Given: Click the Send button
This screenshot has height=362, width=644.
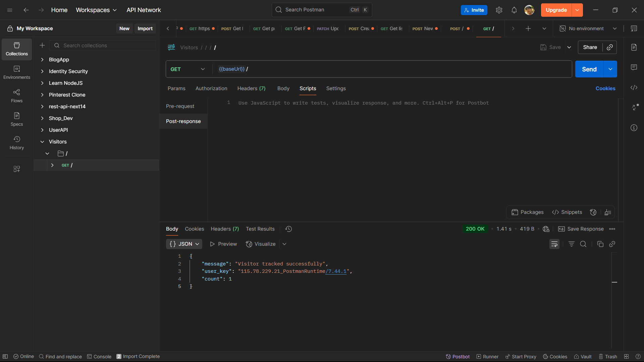Looking at the screenshot, I should click(589, 69).
